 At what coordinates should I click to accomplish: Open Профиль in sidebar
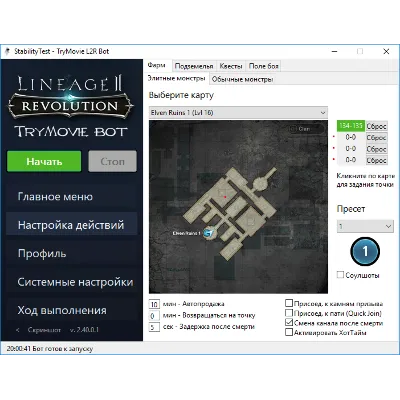coord(72,254)
